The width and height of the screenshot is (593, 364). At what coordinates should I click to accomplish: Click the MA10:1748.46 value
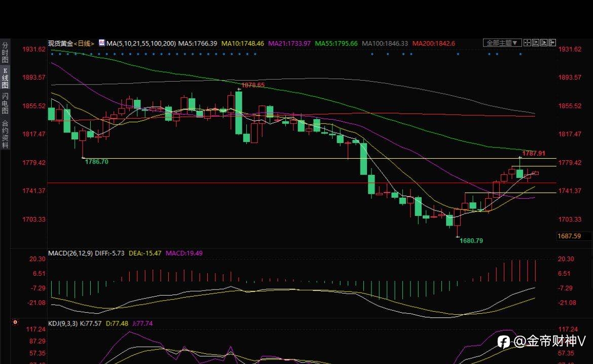pyautogui.click(x=242, y=44)
